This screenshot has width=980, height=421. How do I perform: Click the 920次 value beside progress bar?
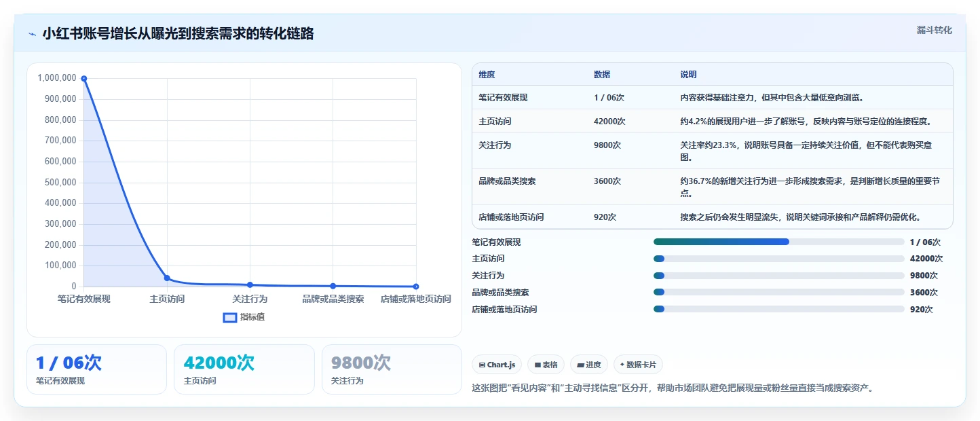(x=922, y=310)
